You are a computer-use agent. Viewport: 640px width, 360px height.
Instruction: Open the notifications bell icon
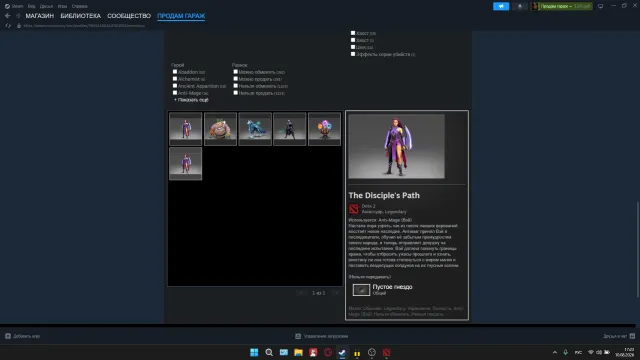point(520,6)
